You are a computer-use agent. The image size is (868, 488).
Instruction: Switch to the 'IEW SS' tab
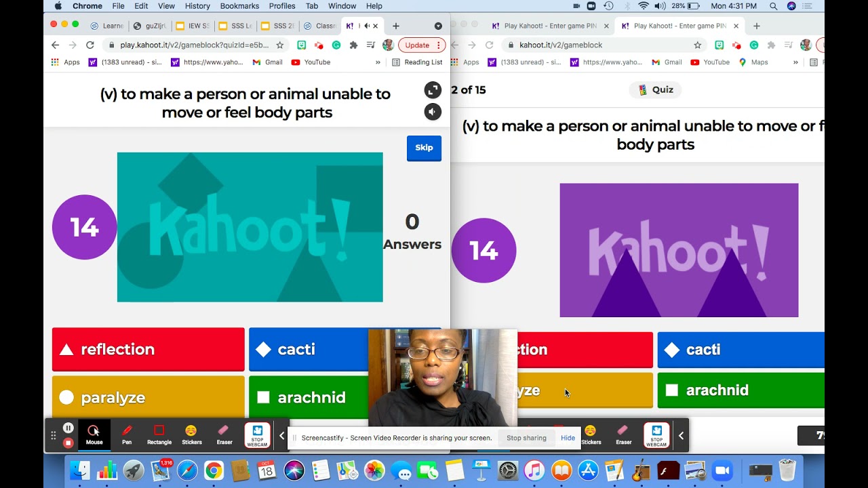(x=193, y=26)
